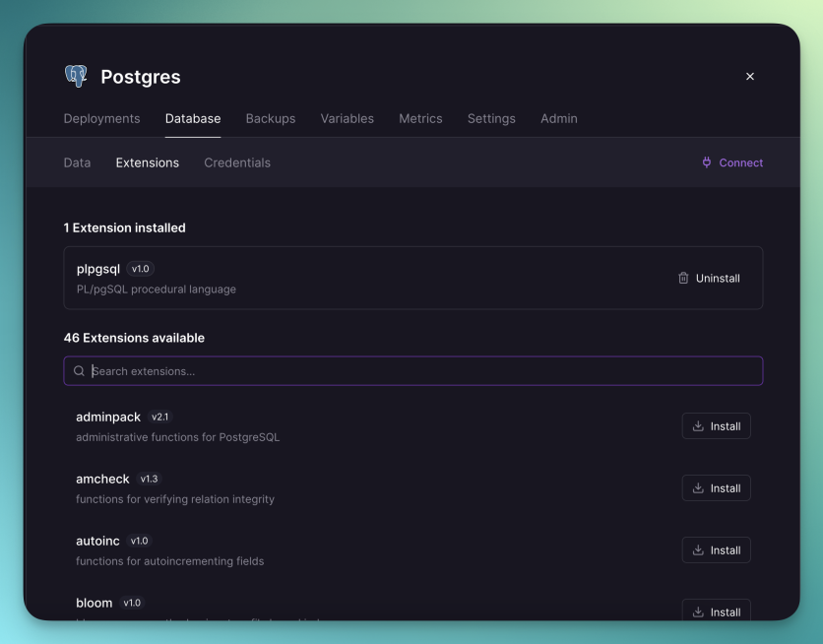Install the amcheck extension

pos(716,488)
